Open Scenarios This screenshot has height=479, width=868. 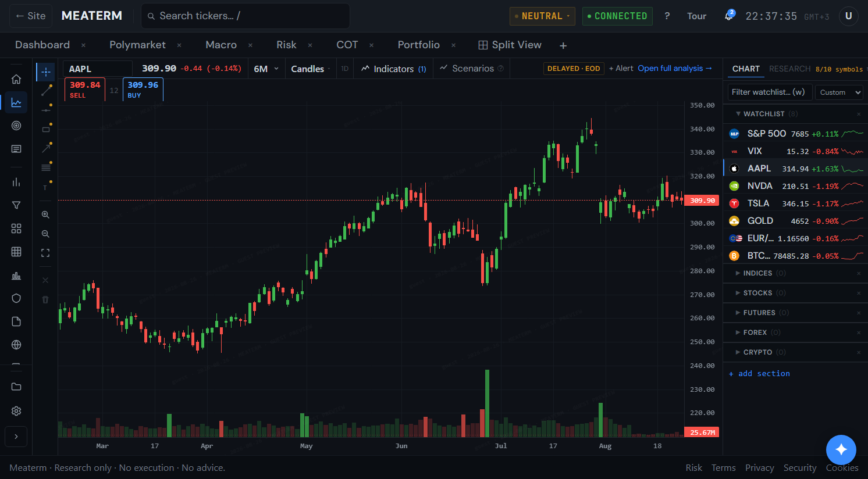(472, 69)
